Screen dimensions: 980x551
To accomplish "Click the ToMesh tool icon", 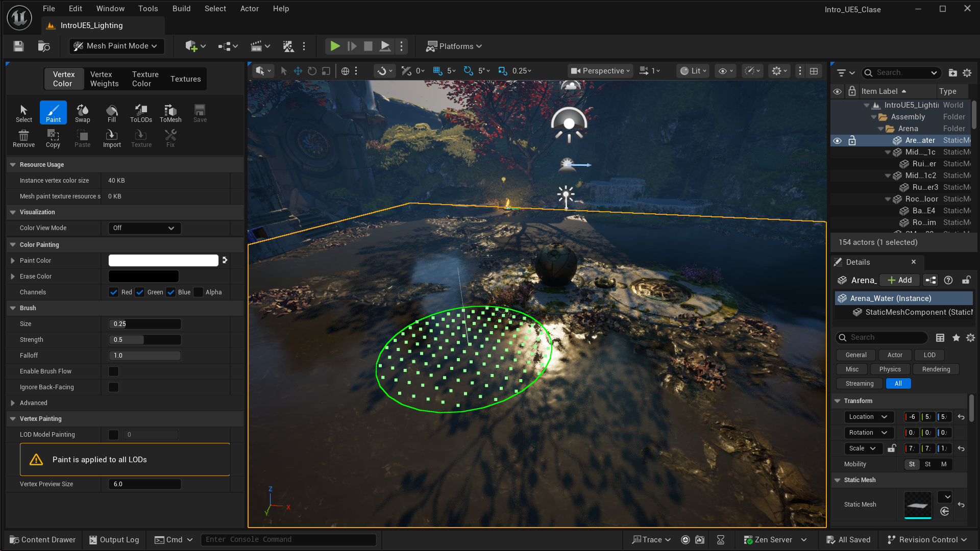I will coord(170,113).
